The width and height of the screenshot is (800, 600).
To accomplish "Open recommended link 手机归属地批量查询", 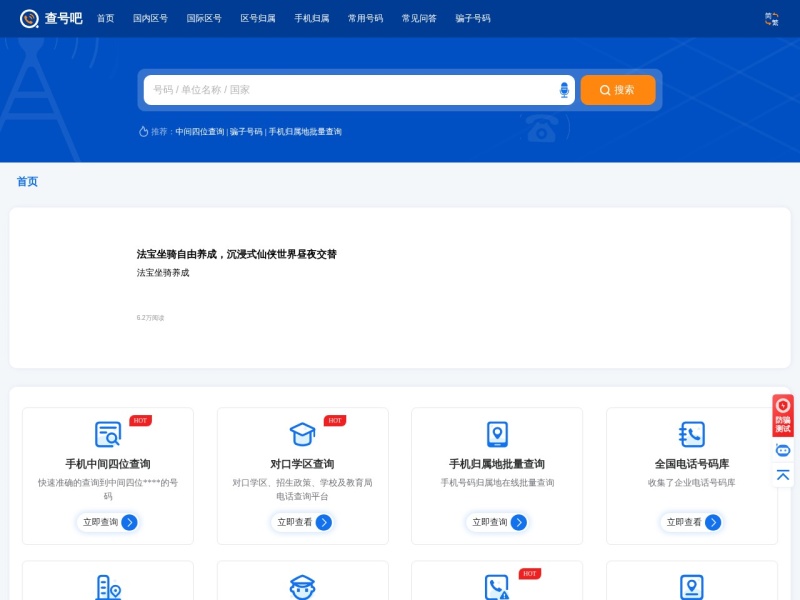I will pyautogui.click(x=305, y=132).
